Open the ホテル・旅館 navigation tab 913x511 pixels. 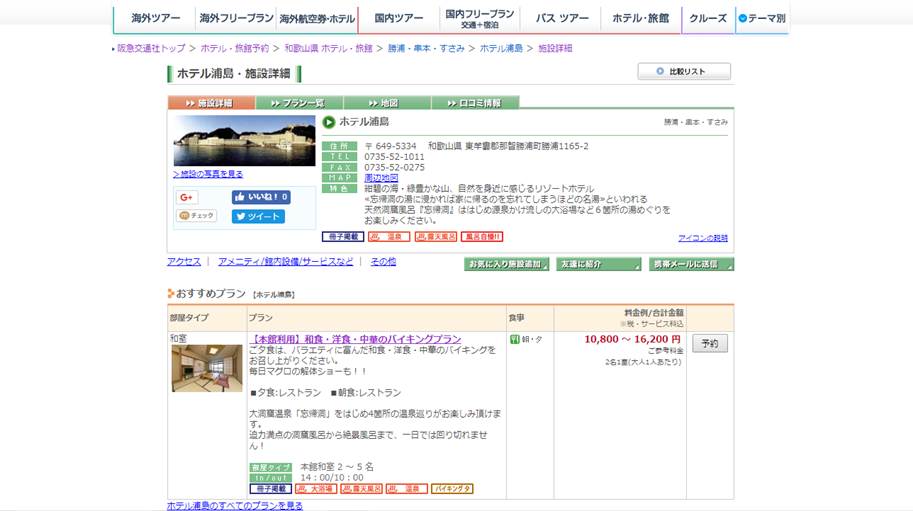click(x=640, y=18)
